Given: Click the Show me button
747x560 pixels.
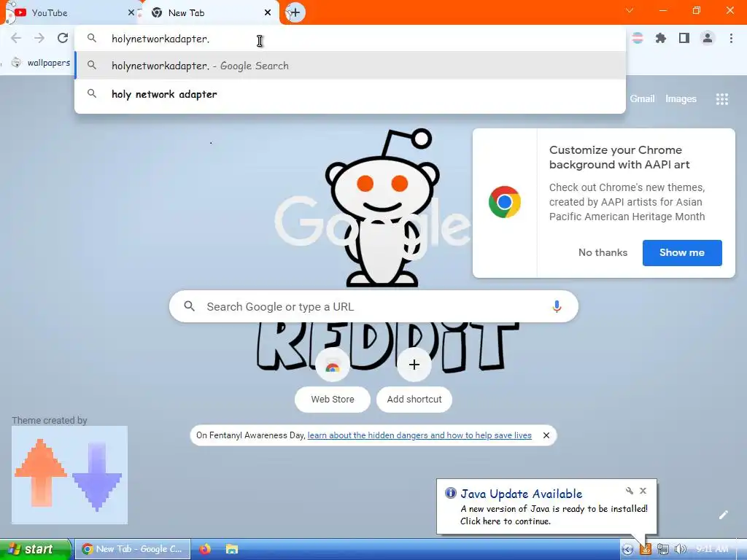Looking at the screenshot, I should coord(682,252).
